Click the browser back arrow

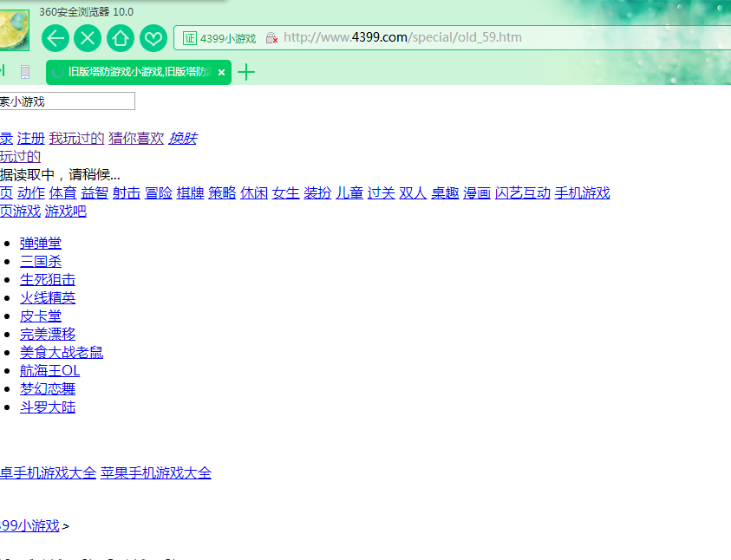coord(55,38)
